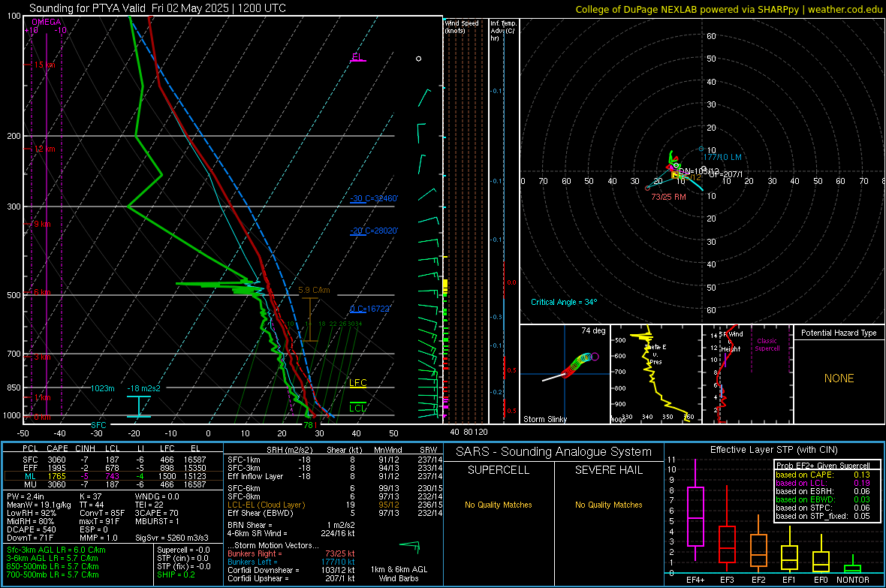Select the SFC-6km shear row

(x=334, y=488)
